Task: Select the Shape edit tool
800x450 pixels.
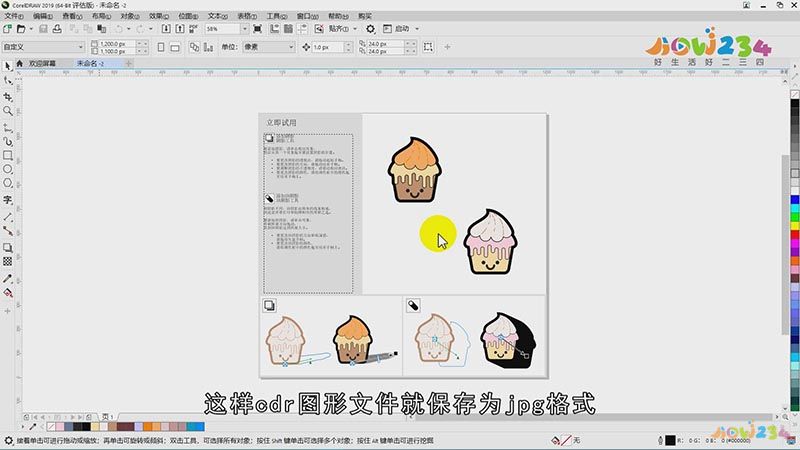Action: [x=8, y=81]
